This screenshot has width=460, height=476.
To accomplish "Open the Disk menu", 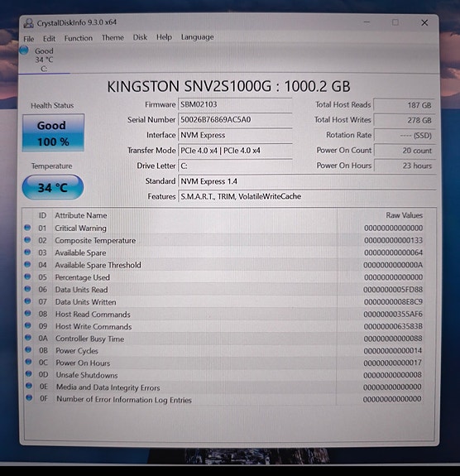I will [x=140, y=37].
